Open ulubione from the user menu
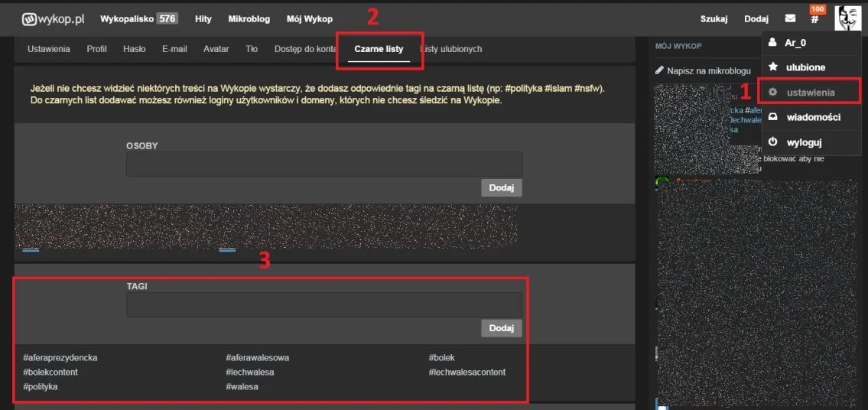 click(805, 67)
